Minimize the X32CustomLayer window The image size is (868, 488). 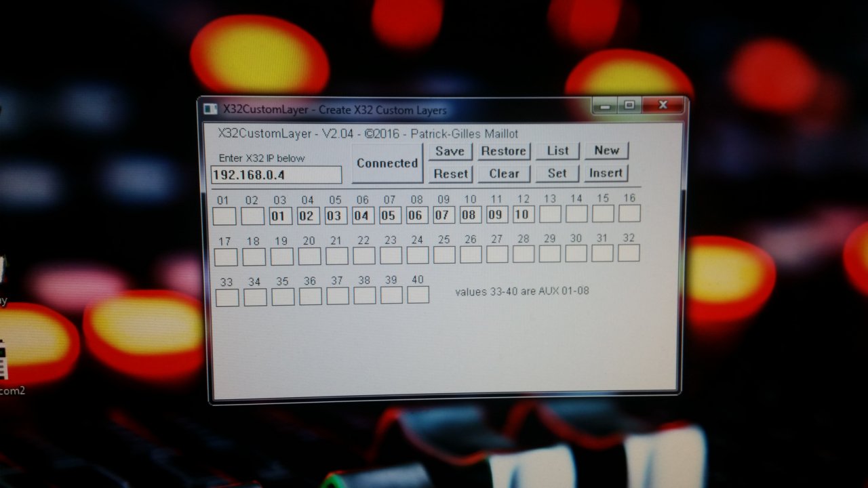606,105
